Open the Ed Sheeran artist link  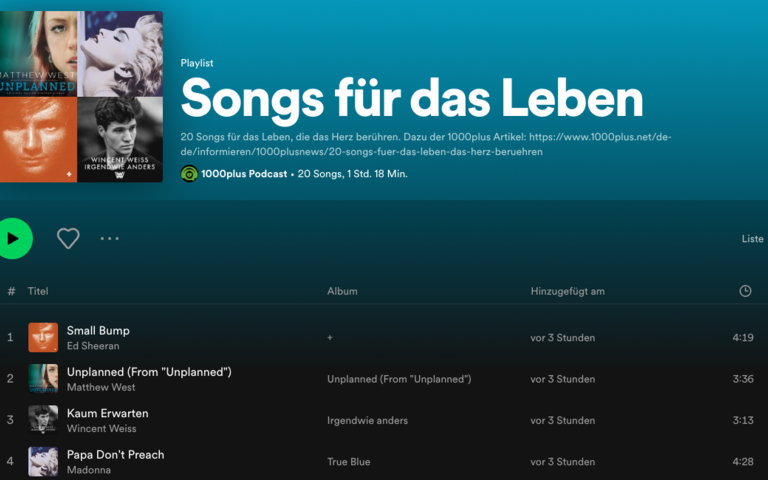pyautogui.click(x=92, y=346)
